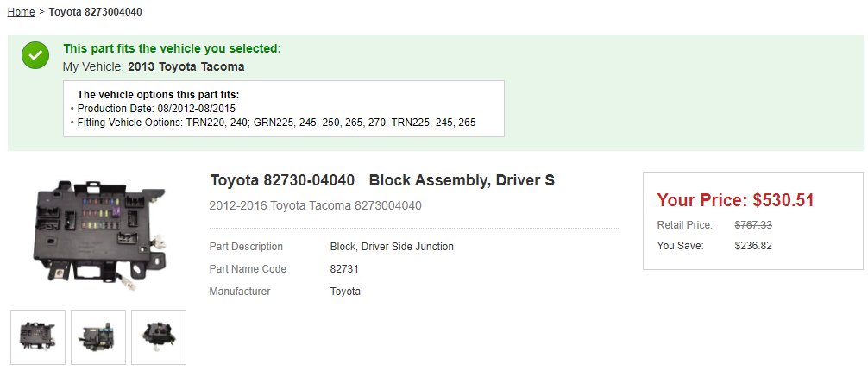Screen dimensions: 868x377
Task: Click the part name code 82731
Action: pyautogui.click(x=344, y=269)
